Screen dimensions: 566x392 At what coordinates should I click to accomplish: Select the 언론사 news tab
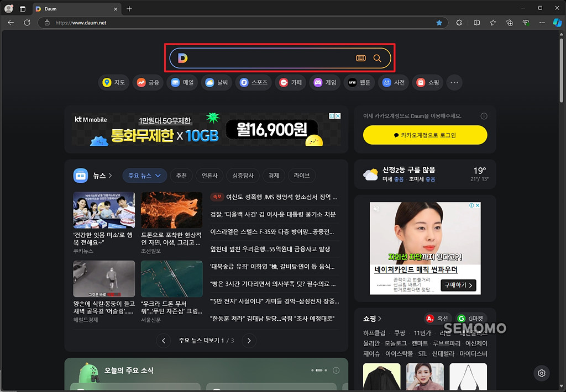209,176
